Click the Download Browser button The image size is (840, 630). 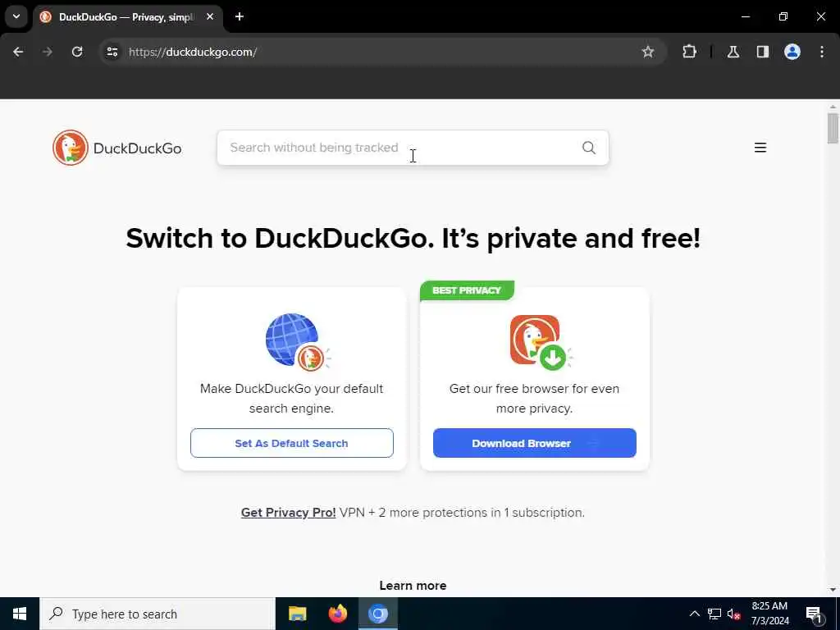[x=535, y=443]
